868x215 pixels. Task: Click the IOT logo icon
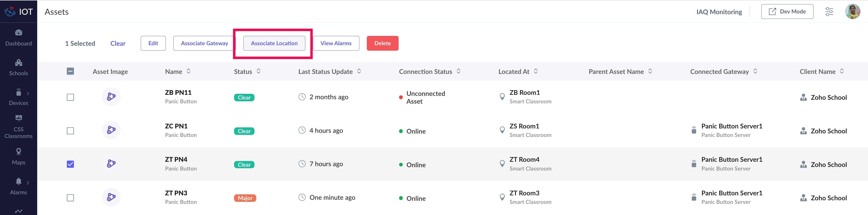tap(10, 12)
